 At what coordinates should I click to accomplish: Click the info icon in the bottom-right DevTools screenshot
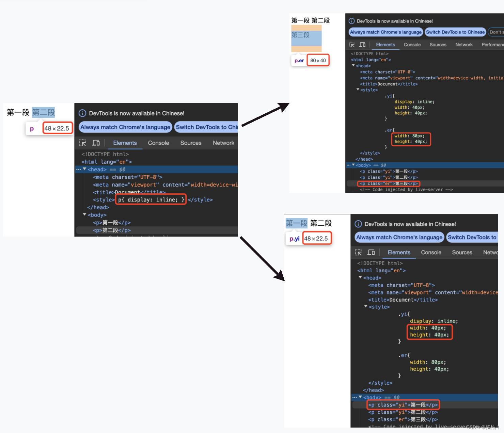point(358,224)
